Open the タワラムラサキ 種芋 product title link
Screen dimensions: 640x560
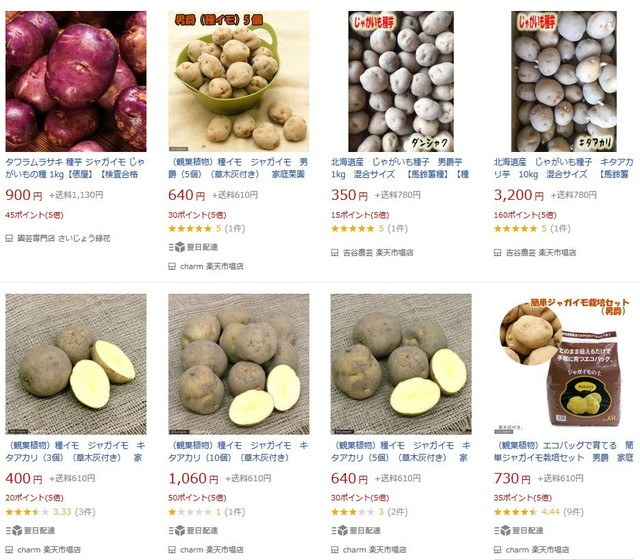click(x=75, y=168)
